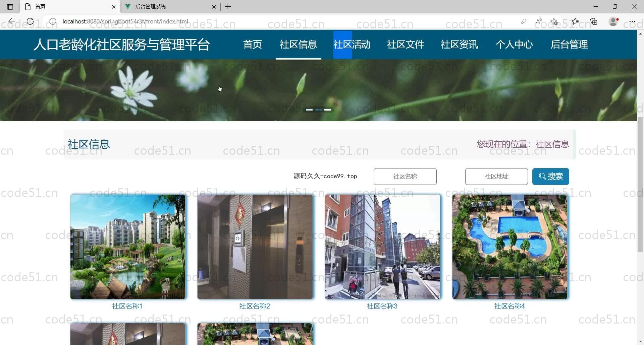This screenshot has width=644, height=345.
Task: Click the 搜索 search button
Action: 550,177
